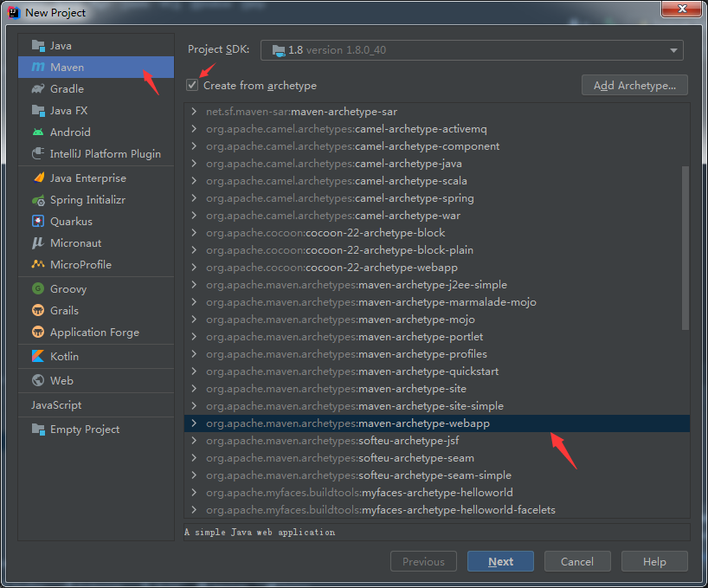708x588 pixels.
Task: Click the IntelliJ Platform Plugin icon
Action: coord(38,153)
